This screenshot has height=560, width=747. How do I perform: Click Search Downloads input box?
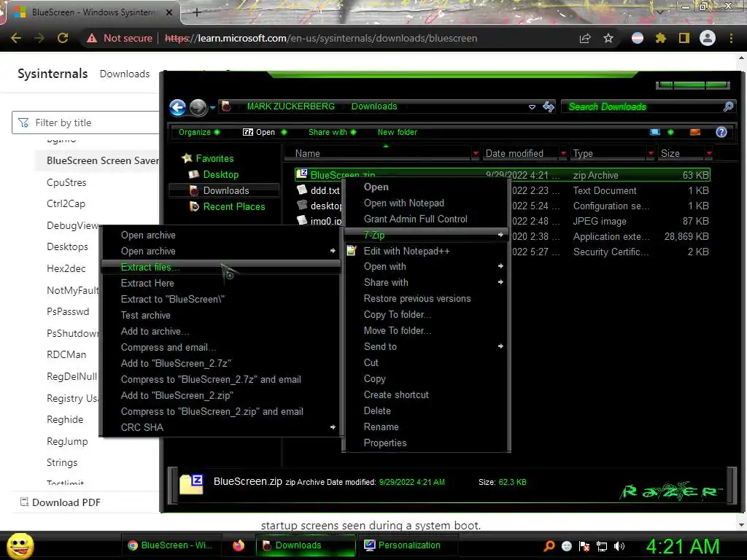pos(648,106)
